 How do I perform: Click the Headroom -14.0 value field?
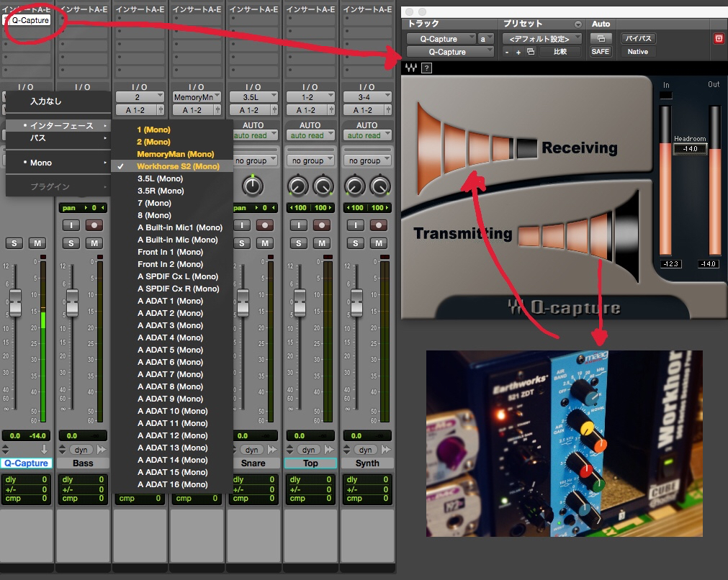tap(690, 148)
